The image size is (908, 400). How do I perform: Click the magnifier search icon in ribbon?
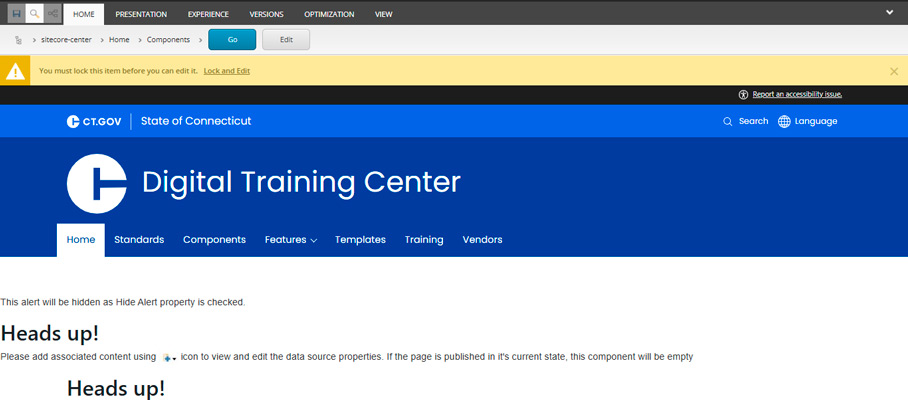point(34,14)
